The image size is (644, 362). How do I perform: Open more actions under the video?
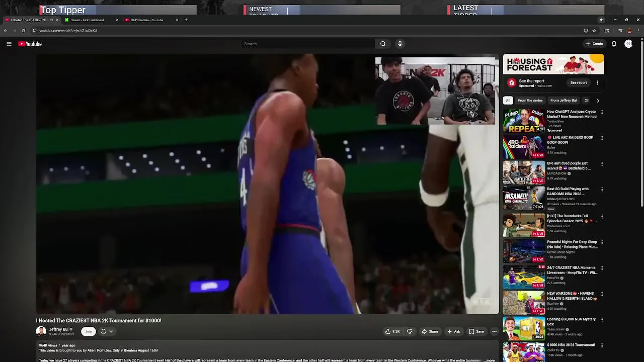(x=494, y=331)
